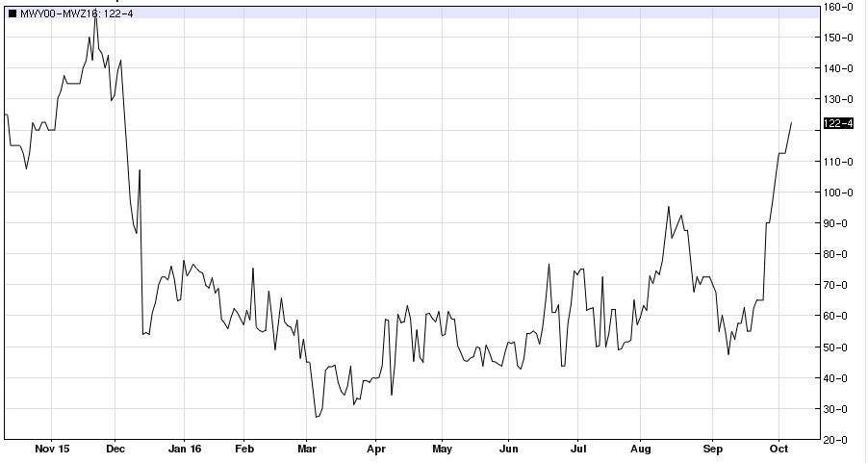The width and height of the screenshot is (868, 463).
Task: Click the 20-0 price axis label
Action: point(840,440)
